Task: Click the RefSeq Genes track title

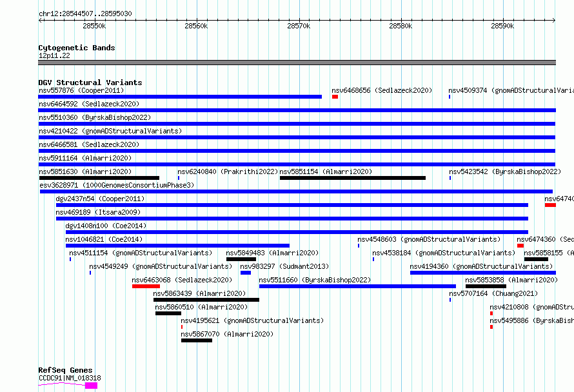Action: (65, 370)
